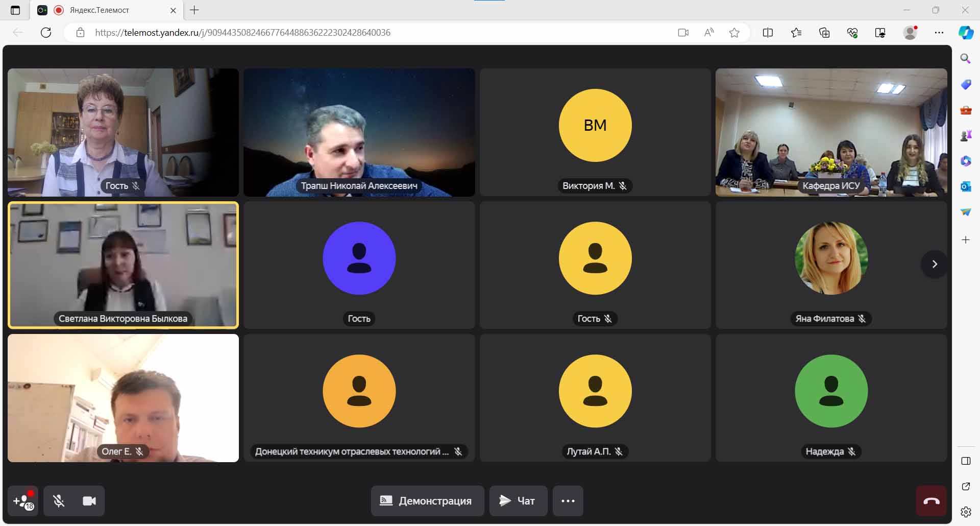Image resolution: width=980 pixels, height=526 pixels.
Task: Open the Edge sidebar search icon
Action: pos(965,59)
